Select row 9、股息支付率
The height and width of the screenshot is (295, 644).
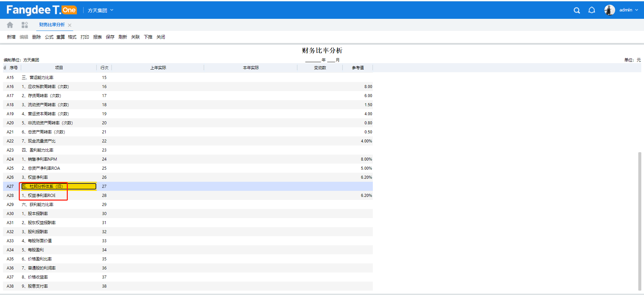coord(188,286)
